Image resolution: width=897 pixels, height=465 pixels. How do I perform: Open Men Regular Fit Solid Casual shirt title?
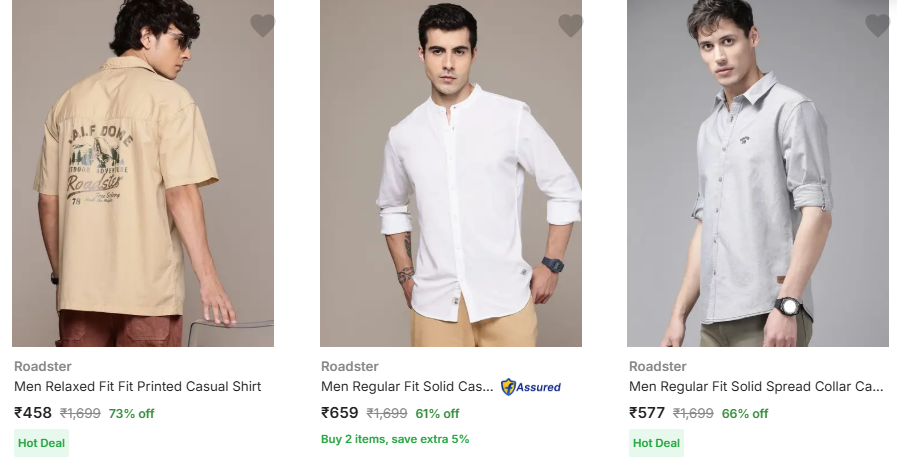[407, 387]
